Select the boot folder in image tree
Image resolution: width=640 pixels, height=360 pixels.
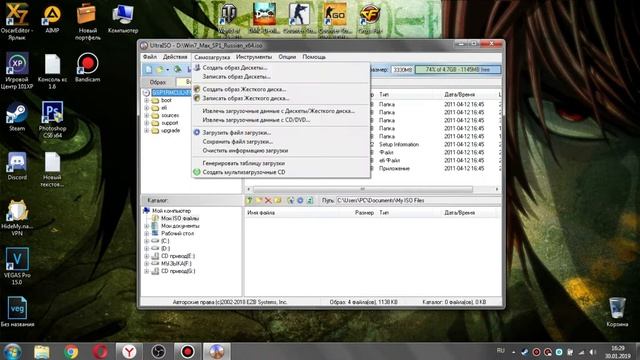pyautogui.click(x=166, y=100)
